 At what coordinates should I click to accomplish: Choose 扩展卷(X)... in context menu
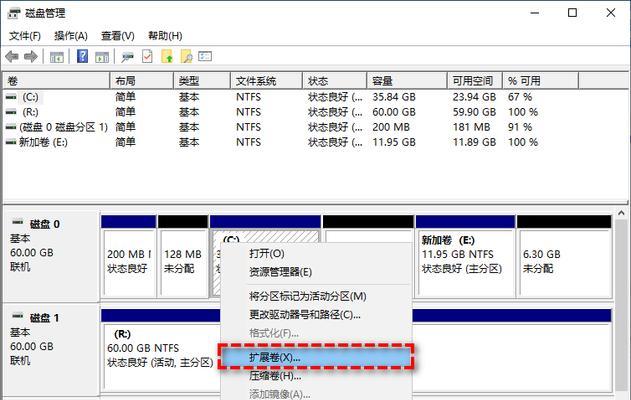pos(316,357)
